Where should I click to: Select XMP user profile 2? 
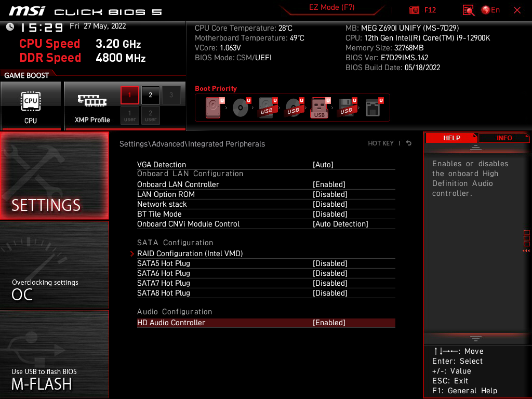150,115
